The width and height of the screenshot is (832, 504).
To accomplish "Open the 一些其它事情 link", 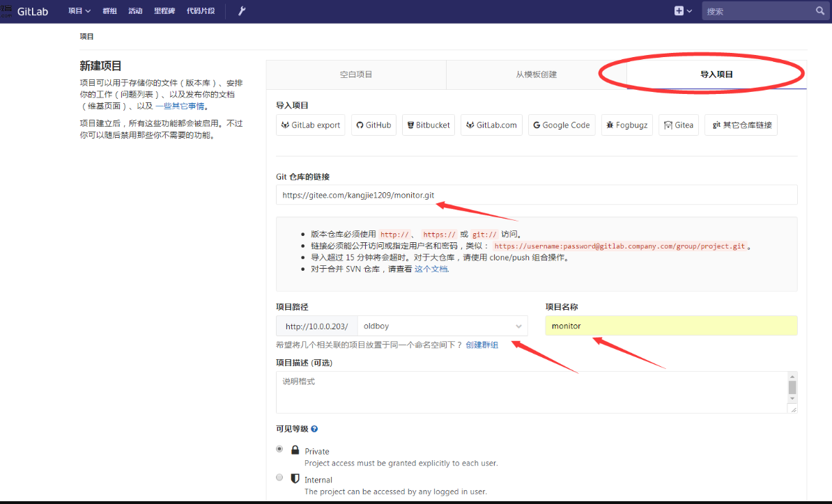I will click(x=179, y=106).
